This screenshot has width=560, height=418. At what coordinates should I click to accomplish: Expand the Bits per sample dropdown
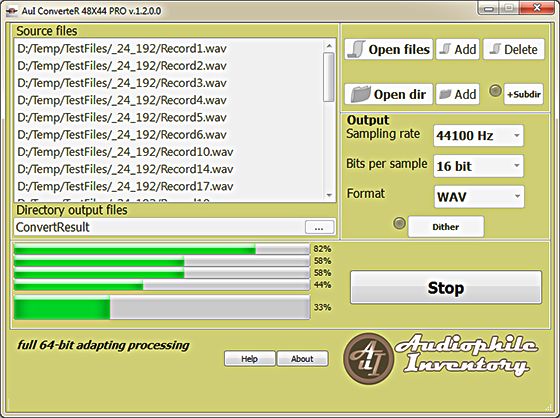coord(479,166)
